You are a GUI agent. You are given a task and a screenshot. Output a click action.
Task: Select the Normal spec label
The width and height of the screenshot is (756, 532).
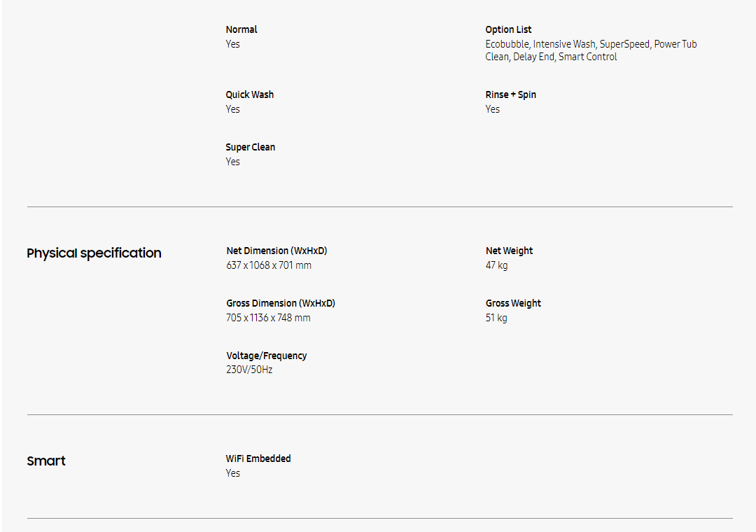(241, 29)
